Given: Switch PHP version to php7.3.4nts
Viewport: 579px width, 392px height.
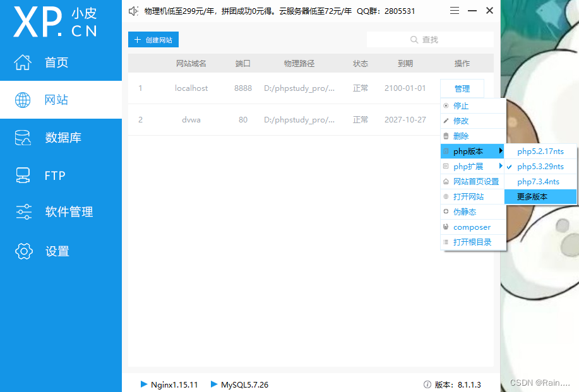Looking at the screenshot, I should tap(540, 181).
